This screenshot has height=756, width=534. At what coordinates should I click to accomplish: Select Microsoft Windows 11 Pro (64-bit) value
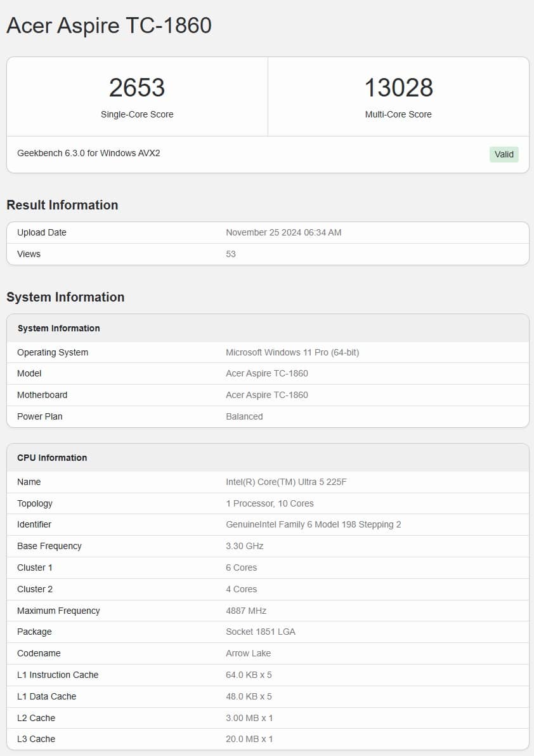coord(292,352)
